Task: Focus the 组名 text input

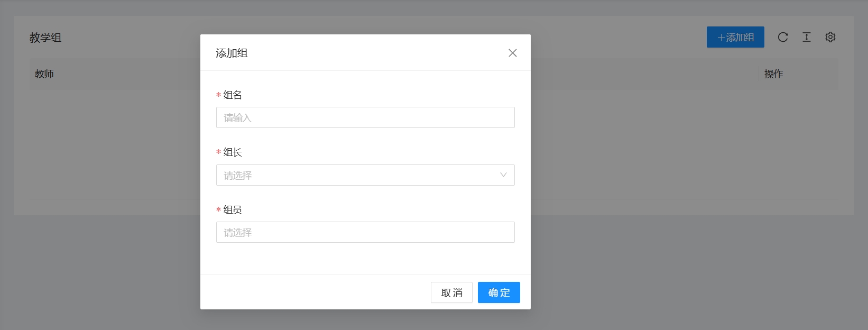Action: point(365,117)
